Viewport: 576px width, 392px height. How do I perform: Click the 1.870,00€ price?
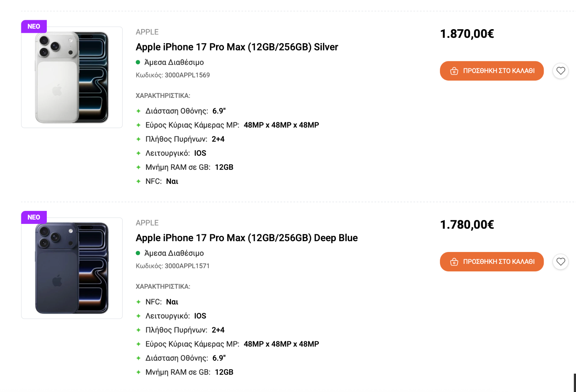pyautogui.click(x=467, y=34)
